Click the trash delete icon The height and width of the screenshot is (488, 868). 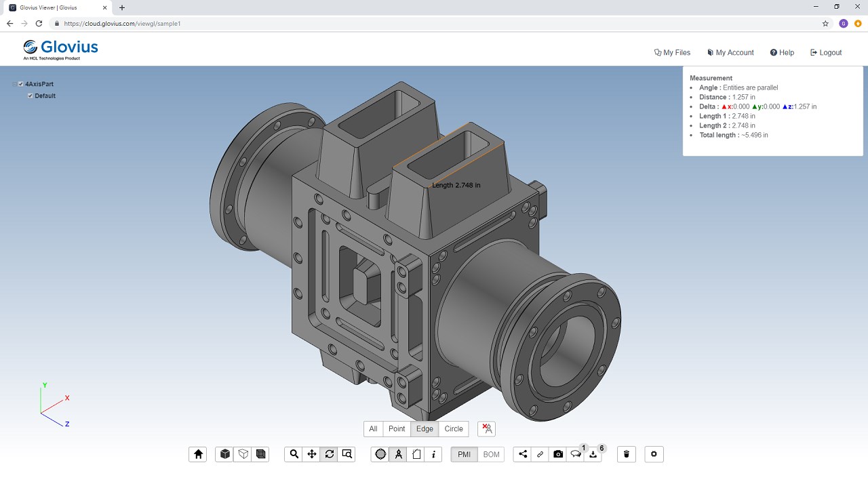point(627,454)
